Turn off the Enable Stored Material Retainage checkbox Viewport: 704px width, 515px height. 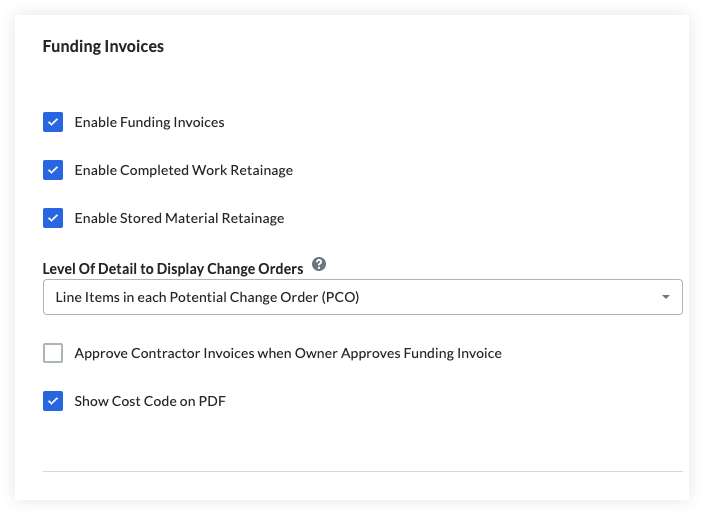pyautogui.click(x=53, y=218)
